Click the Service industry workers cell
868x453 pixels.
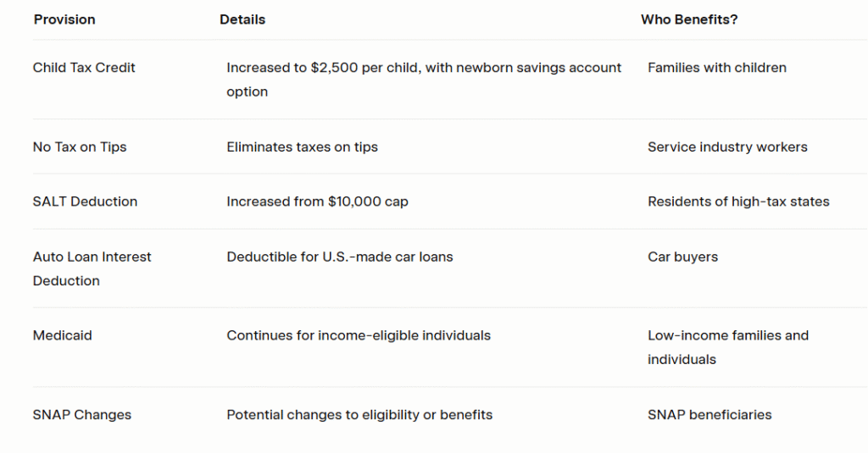coord(727,147)
